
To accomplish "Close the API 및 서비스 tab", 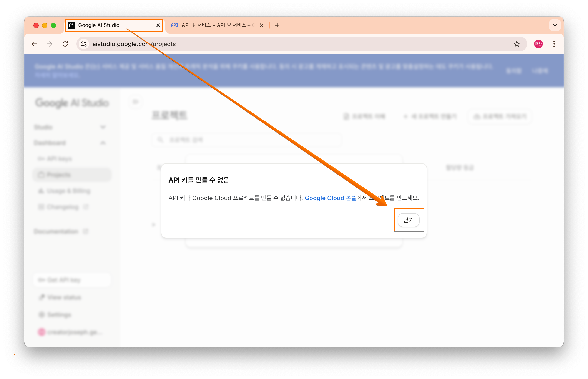I will click(x=262, y=25).
